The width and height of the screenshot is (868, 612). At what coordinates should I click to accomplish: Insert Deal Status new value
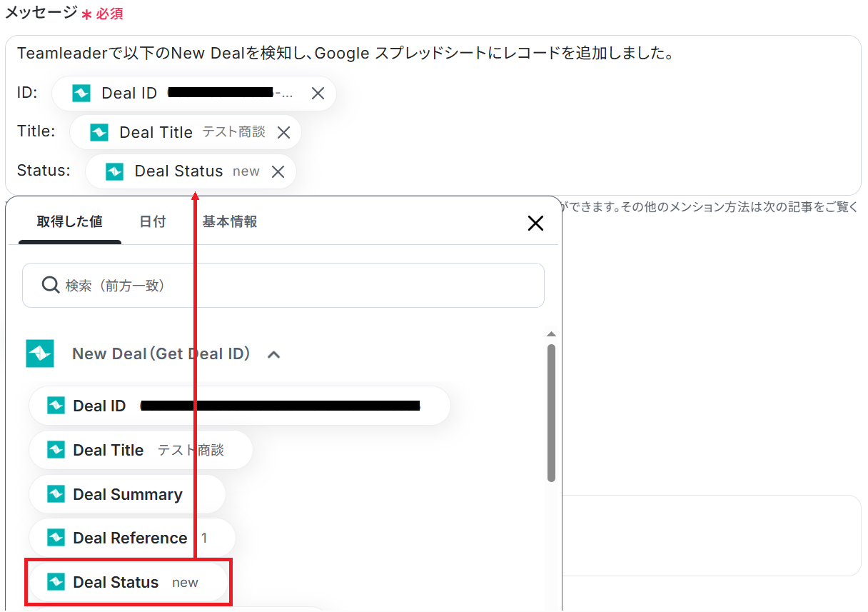(x=128, y=582)
